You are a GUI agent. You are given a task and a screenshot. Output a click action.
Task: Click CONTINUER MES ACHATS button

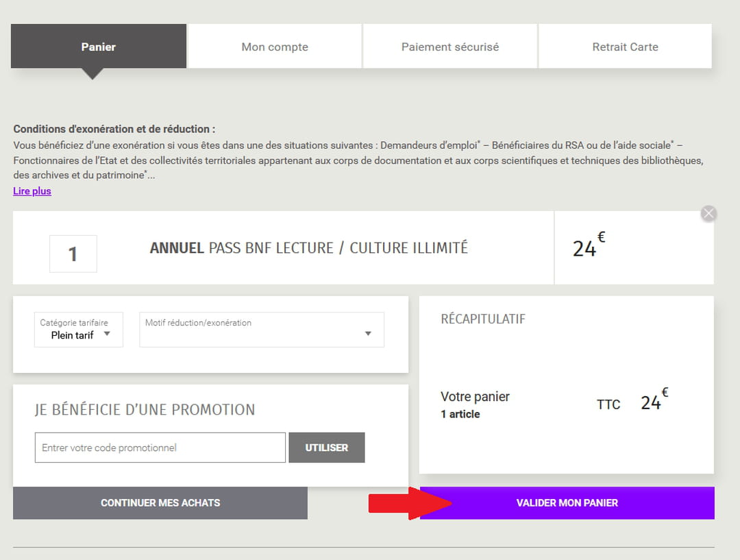(x=160, y=503)
